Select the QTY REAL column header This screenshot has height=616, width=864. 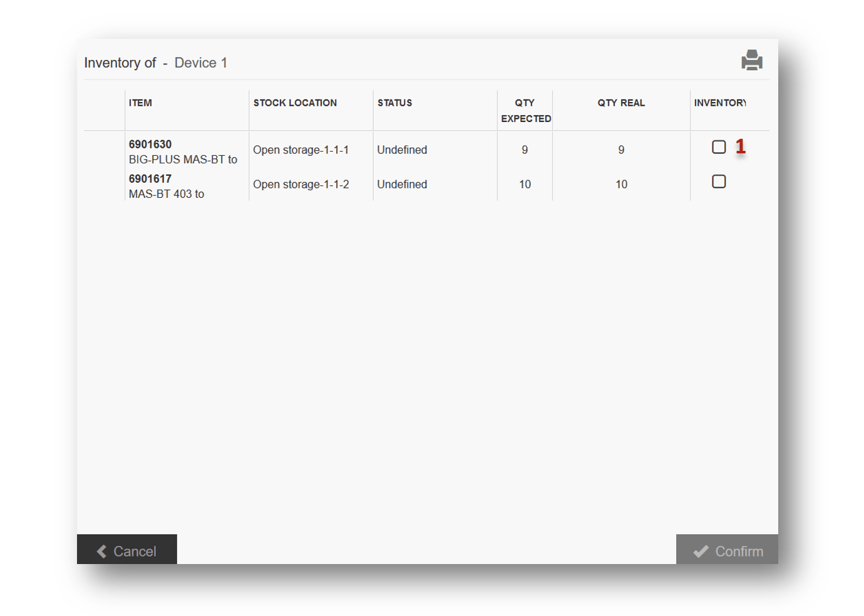(x=620, y=103)
